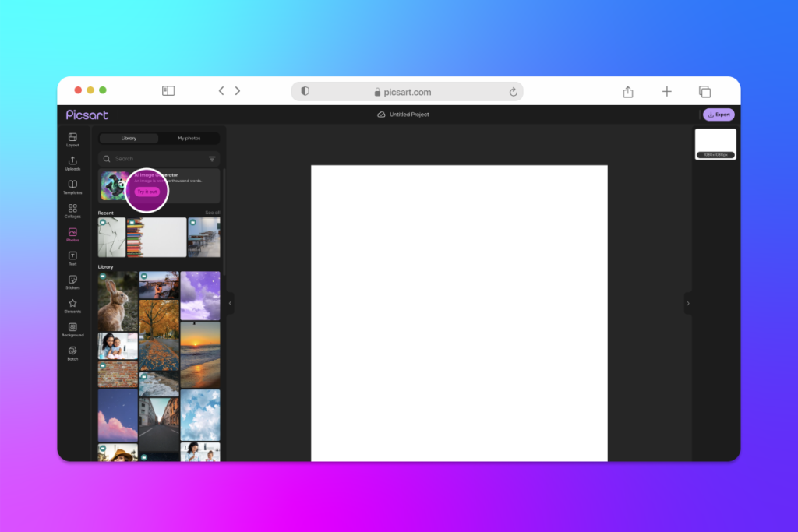This screenshot has width=798, height=532.
Task: Select the Layout tool in the sidebar
Action: pyautogui.click(x=72, y=139)
